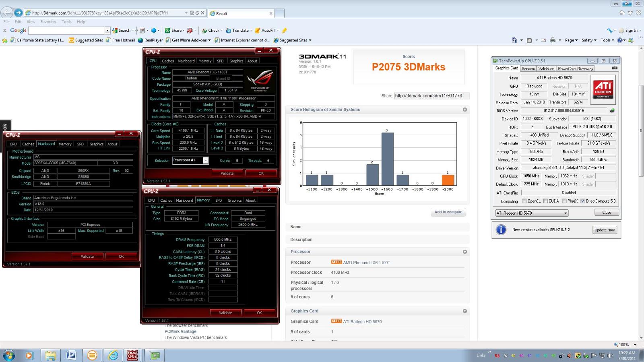Click the printer icon in command bar

coord(553,40)
